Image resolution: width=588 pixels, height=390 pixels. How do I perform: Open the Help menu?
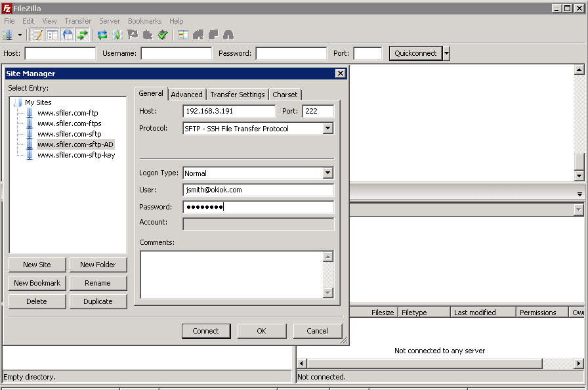click(177, 21)
